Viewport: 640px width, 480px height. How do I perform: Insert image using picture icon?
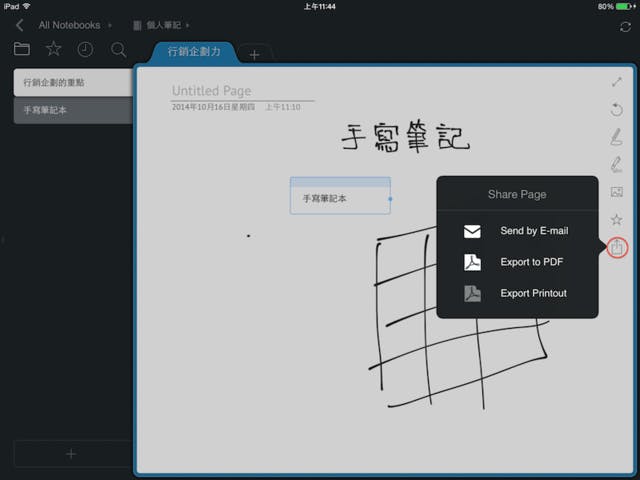(x=617, y=192)
